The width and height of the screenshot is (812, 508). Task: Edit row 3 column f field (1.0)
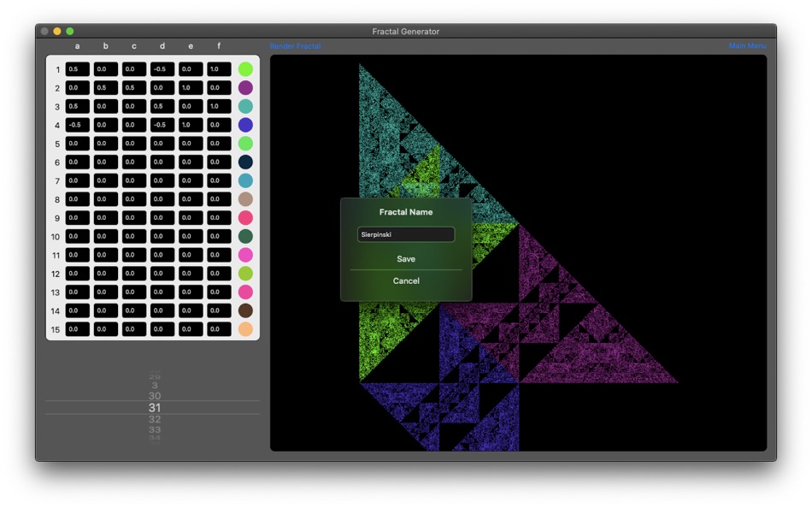tap(219, 106)
